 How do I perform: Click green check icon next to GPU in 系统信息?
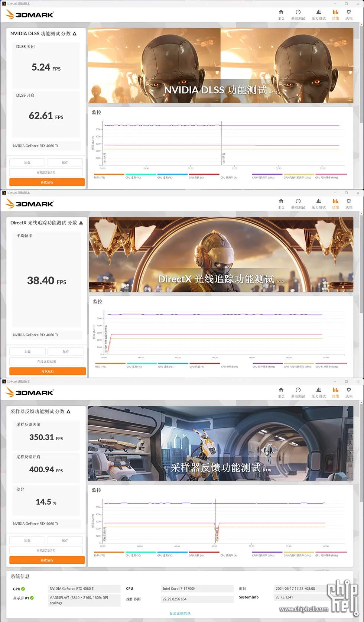[x=23, y=589]
